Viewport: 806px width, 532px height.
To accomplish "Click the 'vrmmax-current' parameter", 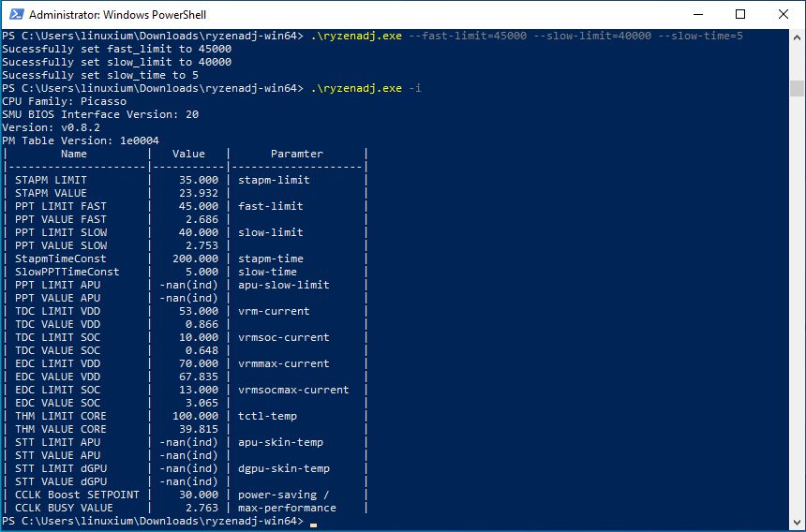I will point(284,363).
